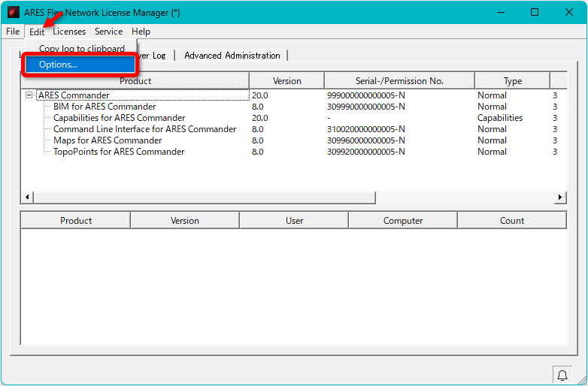
Task: Click the horizontal scrollbar thumb
Action: pos(205,197)
